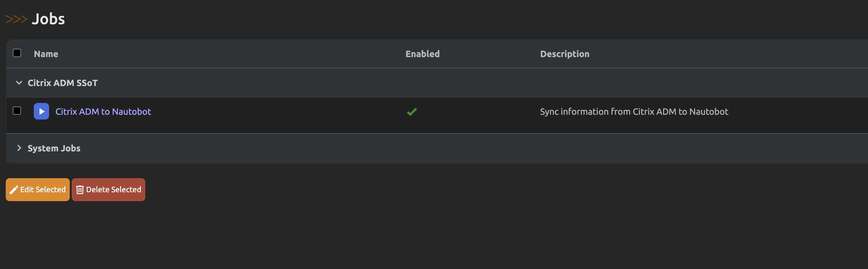
Task: Click the green Enabled checkmark icon
Action: coord(412,112)
